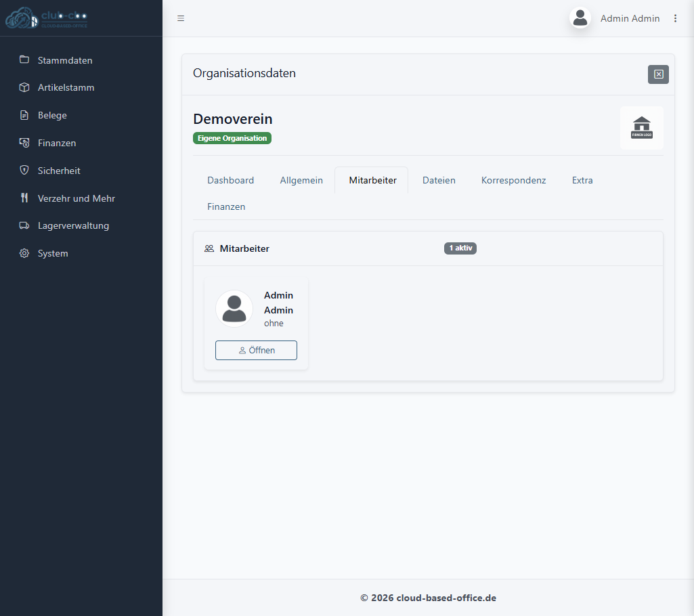
Task: Click the 1 aktiv badge
Action: (460, 248)
